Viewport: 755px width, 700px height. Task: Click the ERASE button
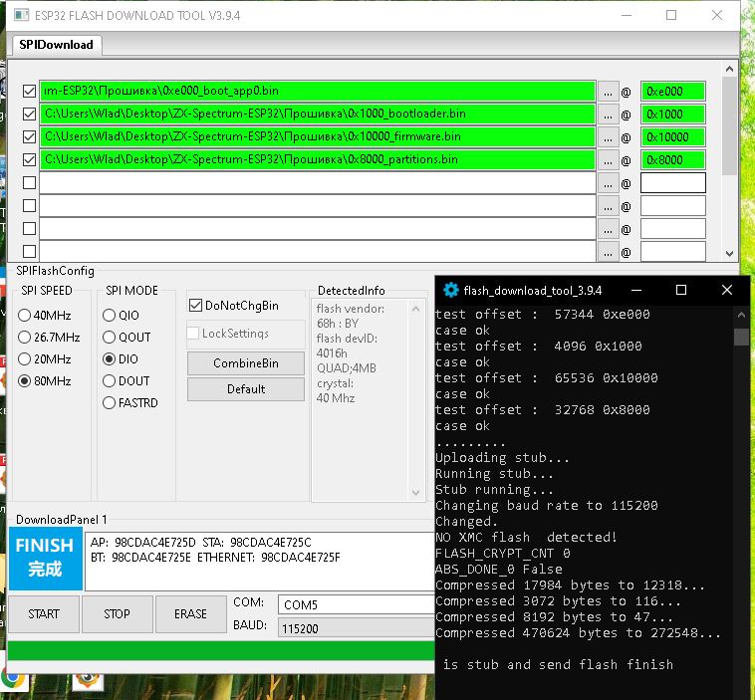point(190,613)
